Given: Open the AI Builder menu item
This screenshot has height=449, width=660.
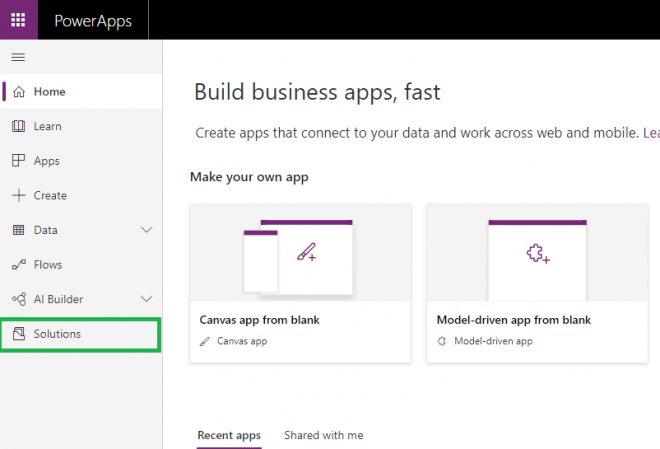Looking at the screenshot, I should pyautogui.click(x=58, y=299).
